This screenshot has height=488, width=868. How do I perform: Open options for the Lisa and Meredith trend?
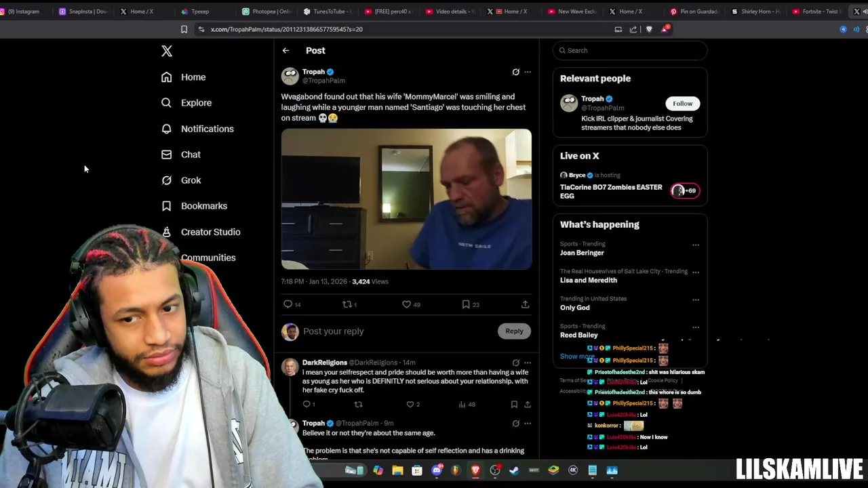pyautogui.click(x=696, y=272)
